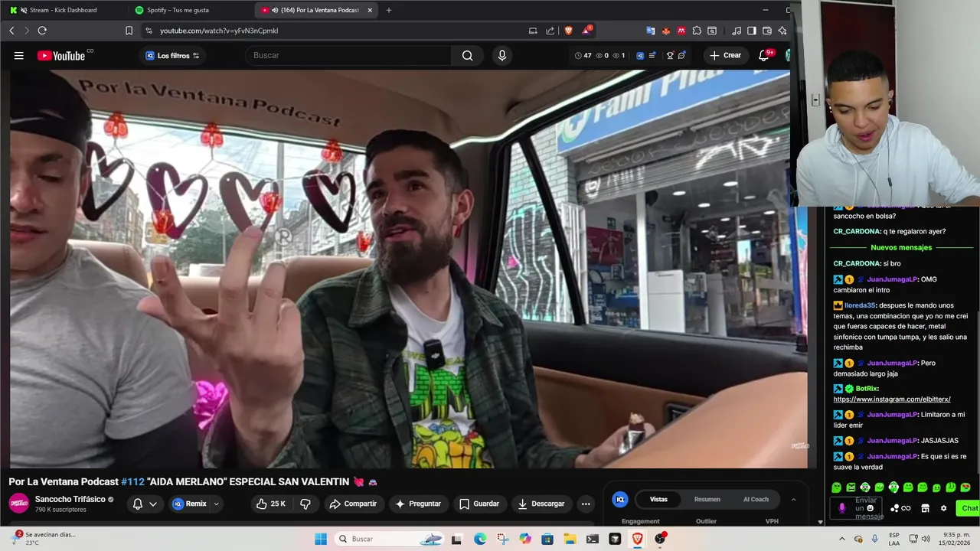Open Microsoft Edge from taskbar
The width and height of the screenshot is (980, 551).
[x=480, y=539]
